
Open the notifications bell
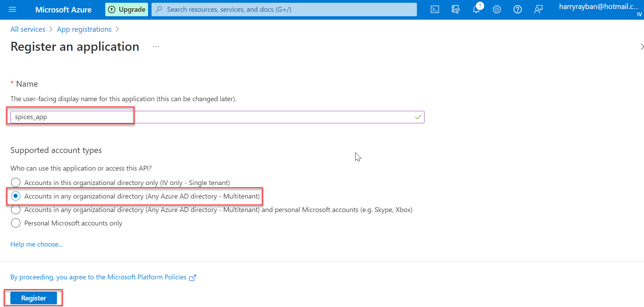476,9
